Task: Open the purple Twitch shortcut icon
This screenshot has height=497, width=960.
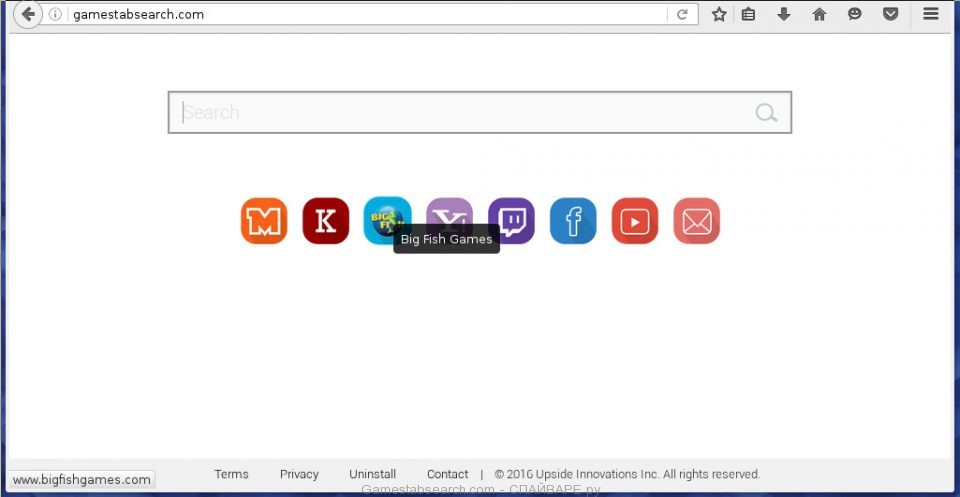Action: point(511,221)
